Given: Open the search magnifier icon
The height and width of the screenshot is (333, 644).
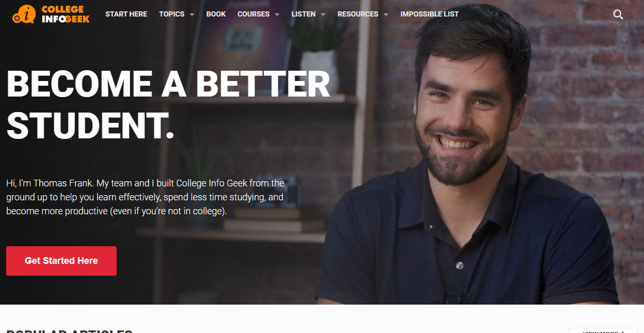Looking at the screenshot, I should click(618, 14).
